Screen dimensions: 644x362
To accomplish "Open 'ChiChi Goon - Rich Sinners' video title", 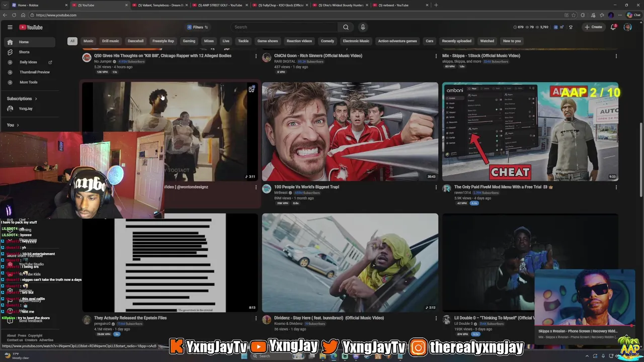I will [x=318, y=56].
